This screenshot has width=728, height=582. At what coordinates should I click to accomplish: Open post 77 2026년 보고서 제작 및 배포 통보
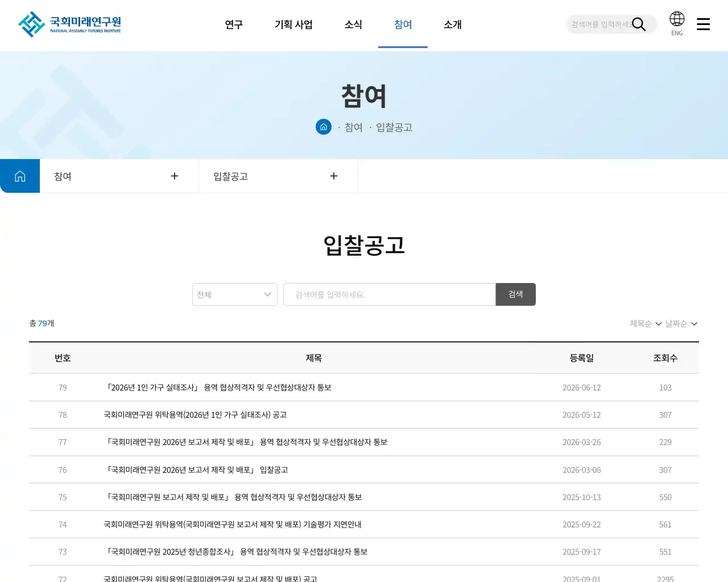click(246, 442)
